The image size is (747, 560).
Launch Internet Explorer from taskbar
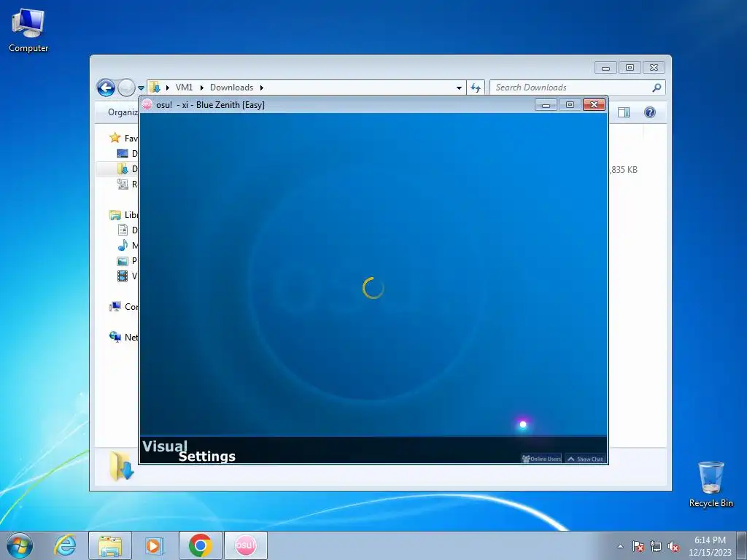pyautogui.click(x=65, y=545)
